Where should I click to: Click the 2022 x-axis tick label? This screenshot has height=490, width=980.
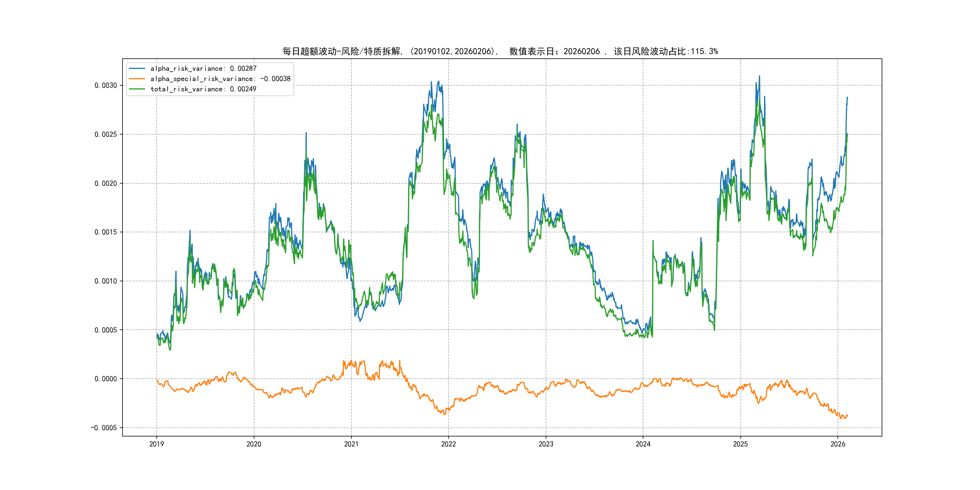tap(449, 444)
